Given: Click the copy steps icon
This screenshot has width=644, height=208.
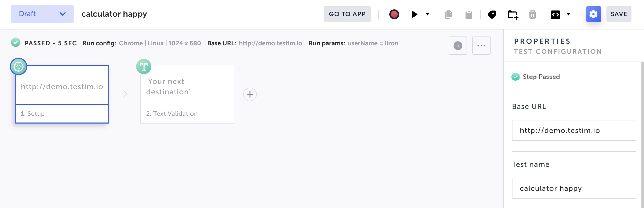Looking at the screenshot, I should click(449, 14).
